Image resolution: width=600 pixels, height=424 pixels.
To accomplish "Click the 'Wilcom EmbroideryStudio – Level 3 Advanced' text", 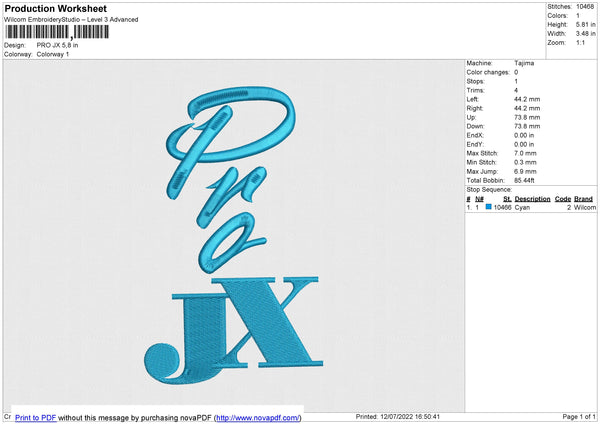I will tap(71, 20).
